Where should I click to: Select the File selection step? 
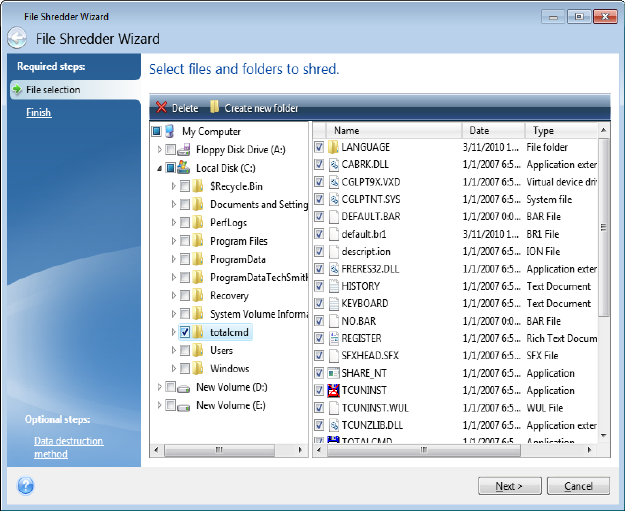[75, 90]
